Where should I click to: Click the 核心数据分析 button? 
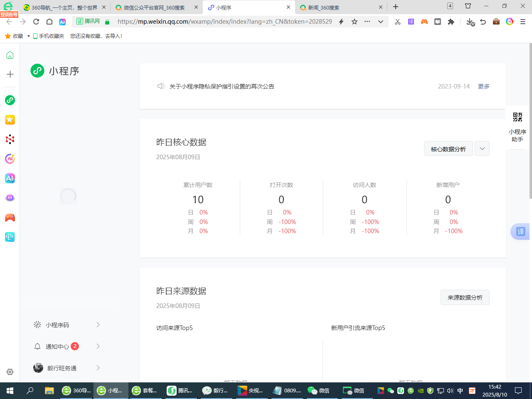448,148
